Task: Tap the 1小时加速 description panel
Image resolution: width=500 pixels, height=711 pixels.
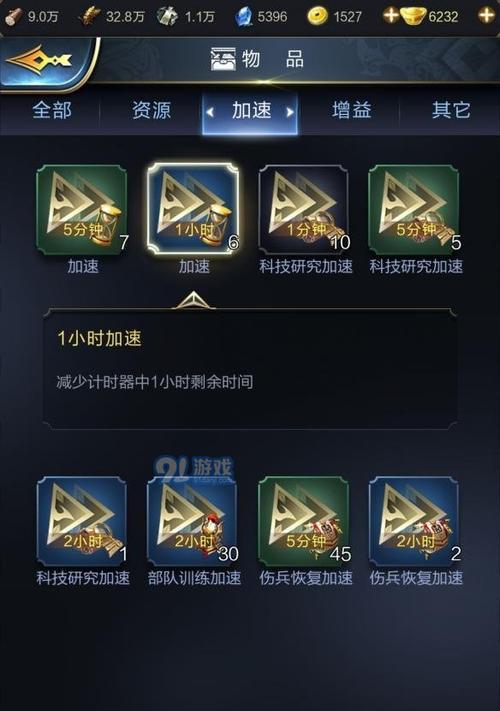Action: (x=250, y=369)
